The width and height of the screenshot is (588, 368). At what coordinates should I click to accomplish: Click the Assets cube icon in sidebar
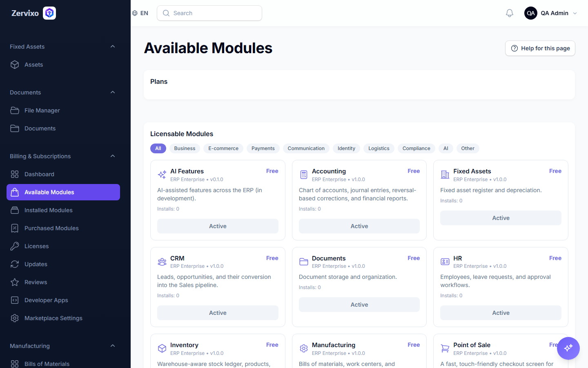click(x=15, y=65)
